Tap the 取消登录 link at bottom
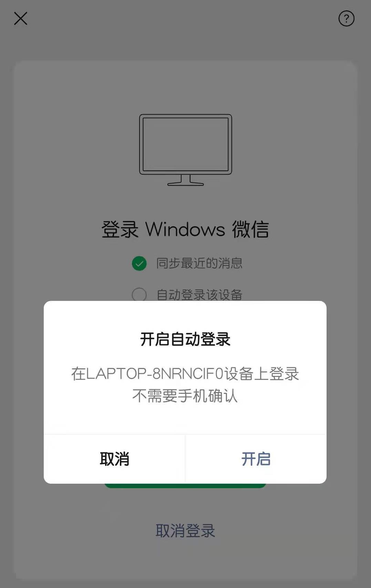The height and width of the screenshot is (588, 371). pyautogui.click(x=185, y=531)
